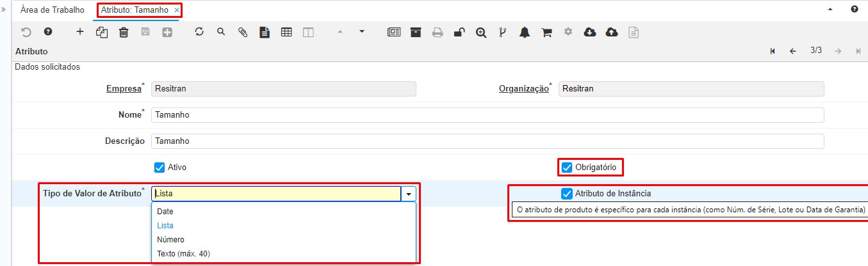
Task: Open Help from the toolbar question mark
Action: click(47, 32)
